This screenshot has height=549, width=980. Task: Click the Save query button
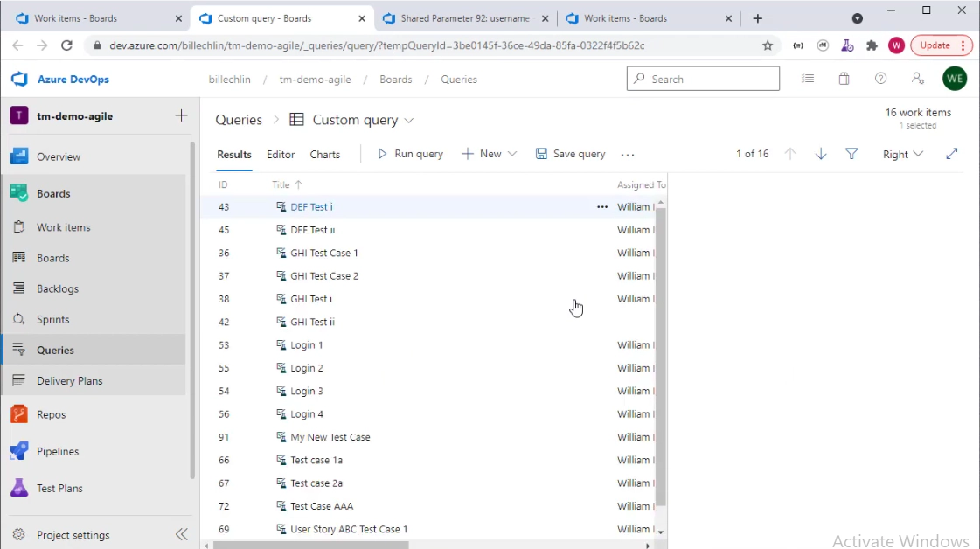570,154
